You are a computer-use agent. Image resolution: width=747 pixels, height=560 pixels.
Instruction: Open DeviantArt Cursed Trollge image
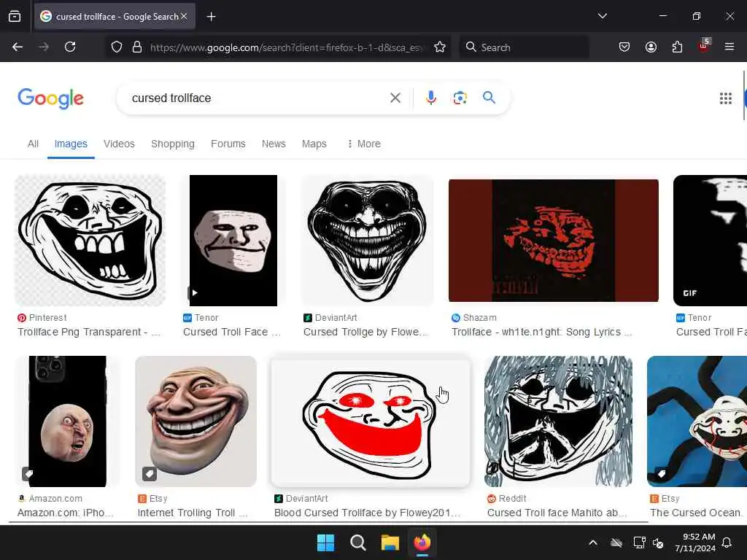pyautogui.click(x=367, y=241)
